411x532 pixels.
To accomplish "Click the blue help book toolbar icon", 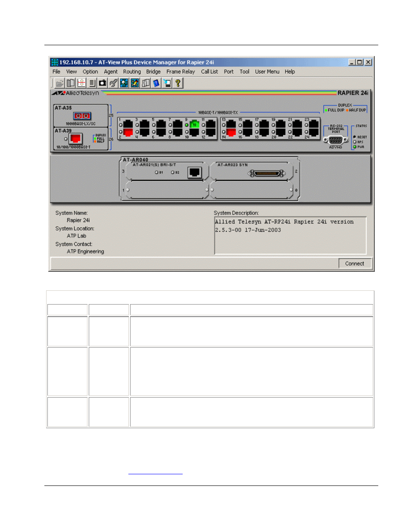I will (x=156, y=83).
